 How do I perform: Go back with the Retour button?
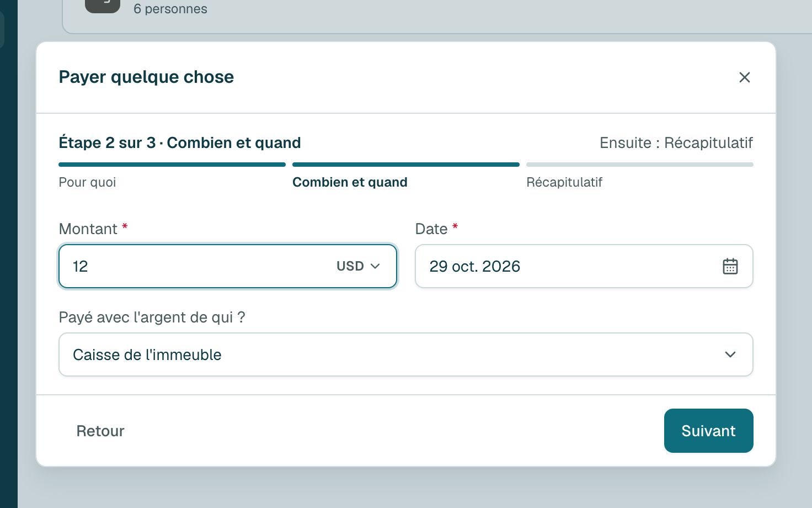(x=100, y=431)
